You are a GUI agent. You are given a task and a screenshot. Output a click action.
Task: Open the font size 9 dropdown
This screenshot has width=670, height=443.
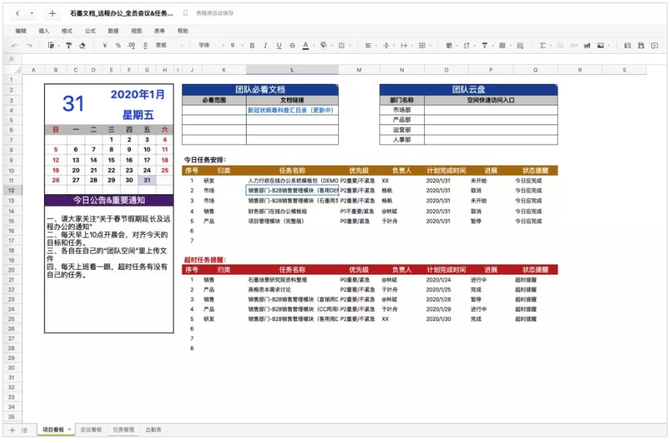click(232, 45)
